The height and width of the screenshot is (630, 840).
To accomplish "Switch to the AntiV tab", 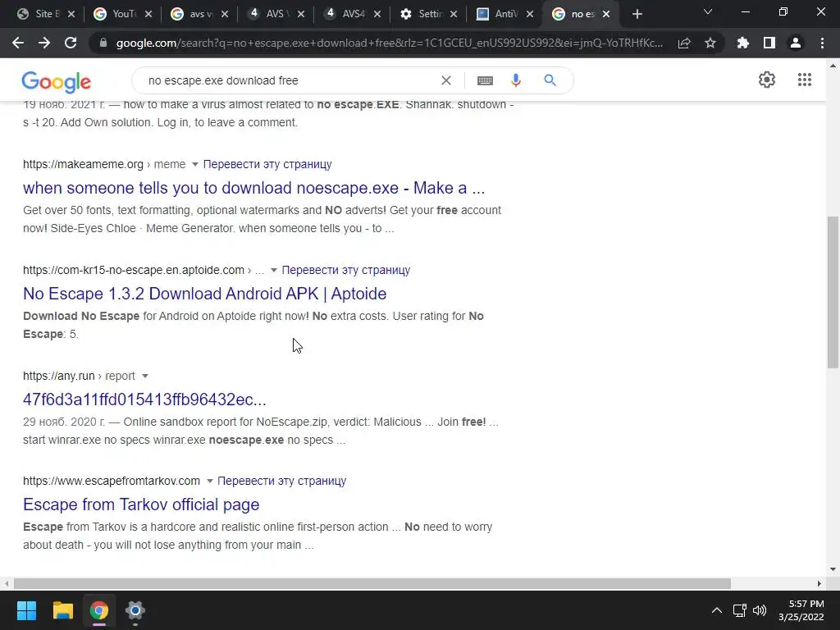I will pos(499,14).
